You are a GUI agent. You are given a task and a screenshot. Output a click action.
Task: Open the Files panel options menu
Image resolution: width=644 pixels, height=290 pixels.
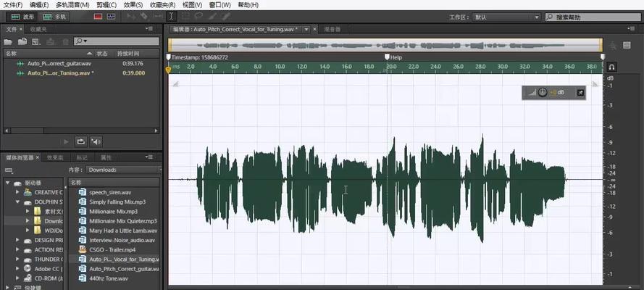pos(149,29)
